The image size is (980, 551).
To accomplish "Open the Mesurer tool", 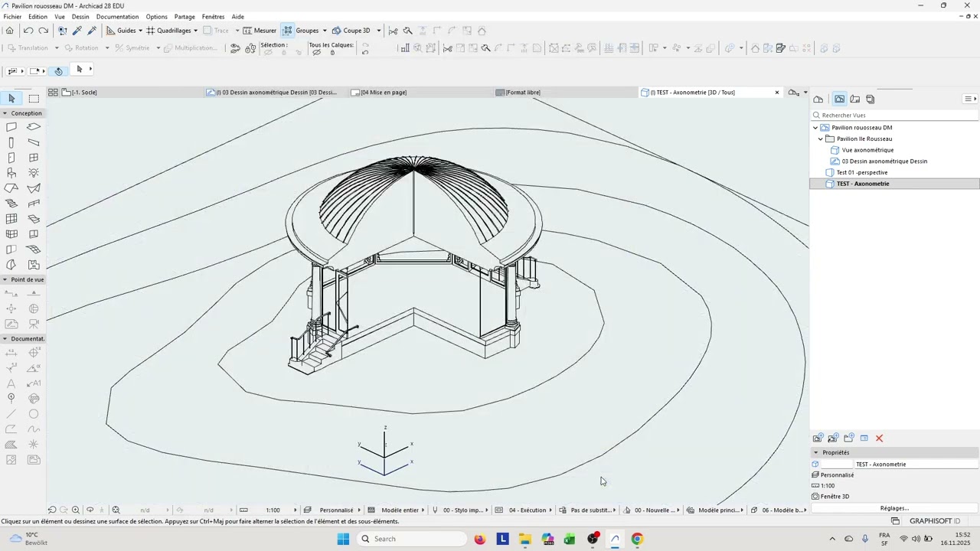I will pos(260,31).
